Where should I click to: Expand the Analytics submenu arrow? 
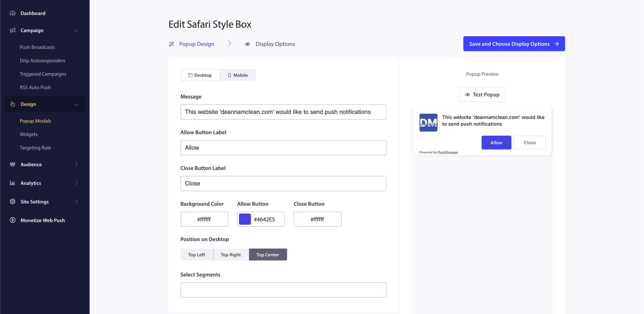point(76,183)
